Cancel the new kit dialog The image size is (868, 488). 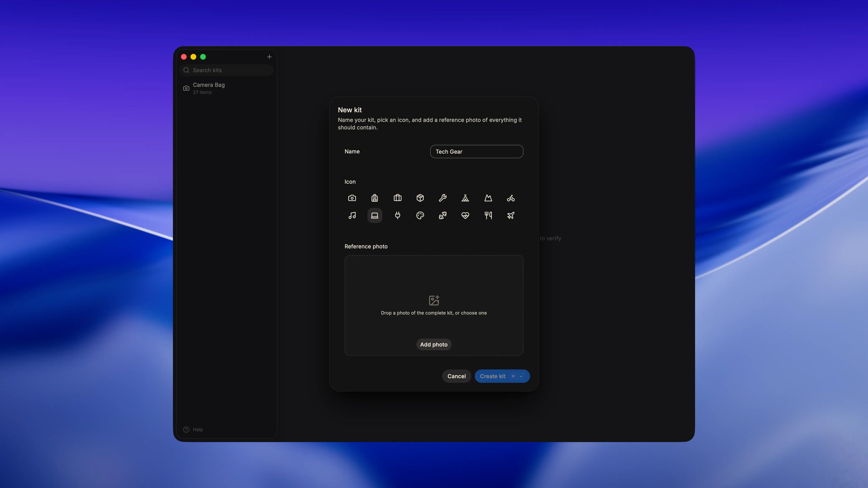456,376
